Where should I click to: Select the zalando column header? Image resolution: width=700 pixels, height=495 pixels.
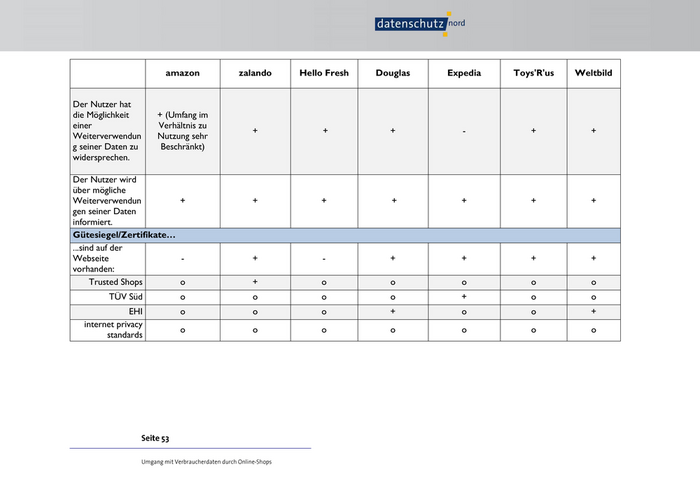(254, 74)
